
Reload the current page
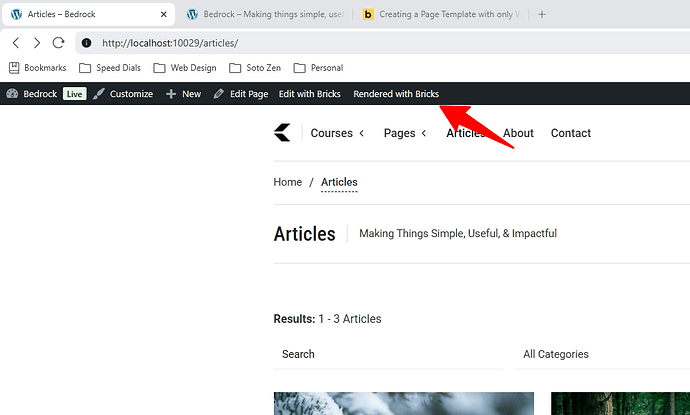tap(59, 44)
